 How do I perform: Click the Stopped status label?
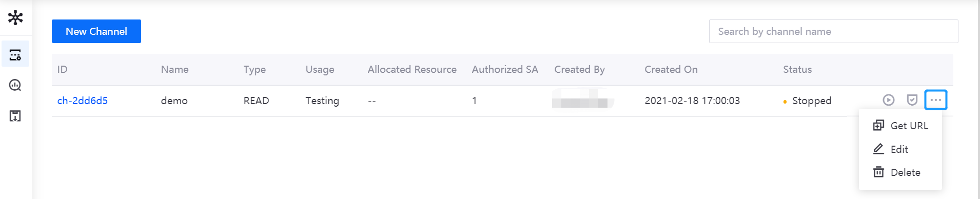click(x=812, y=101)
